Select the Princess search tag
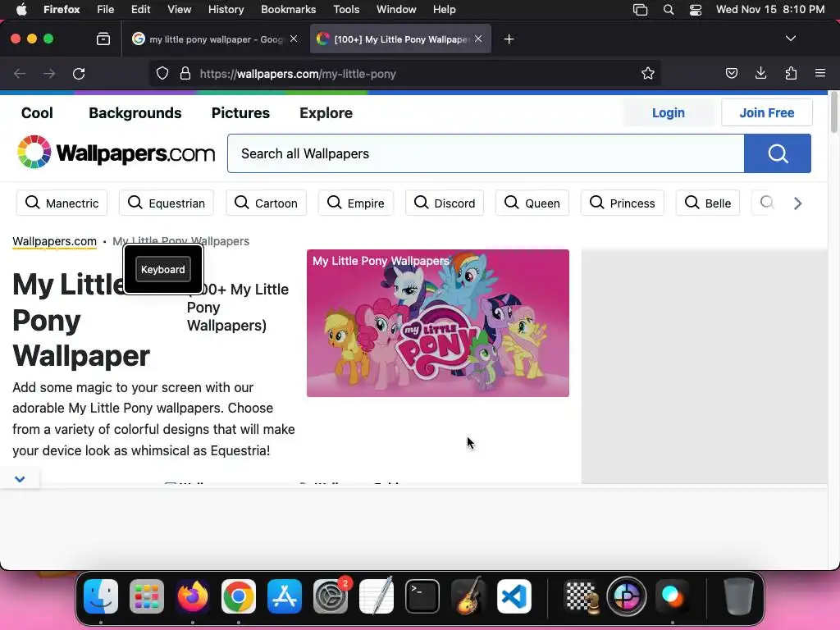 click(x=622, y=203)
